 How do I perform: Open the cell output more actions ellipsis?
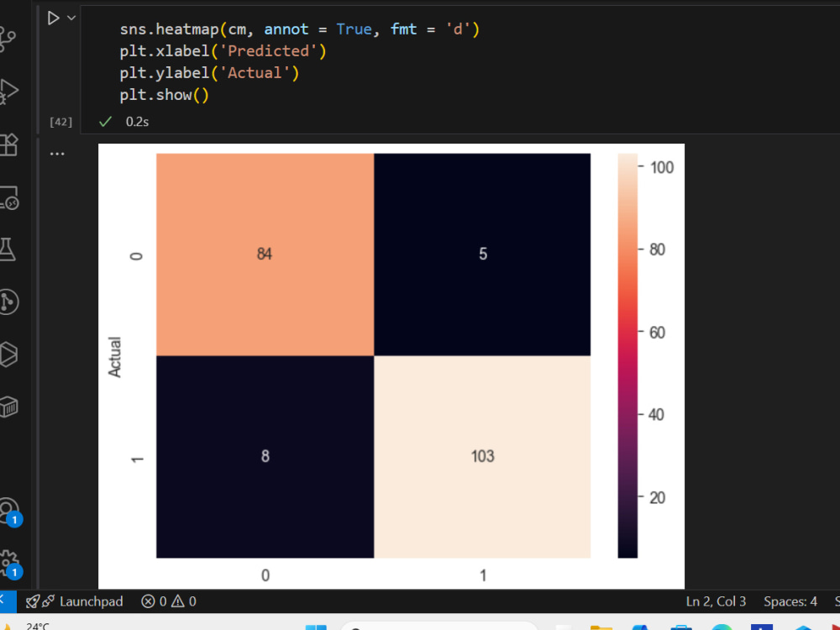tap(57, 154)
